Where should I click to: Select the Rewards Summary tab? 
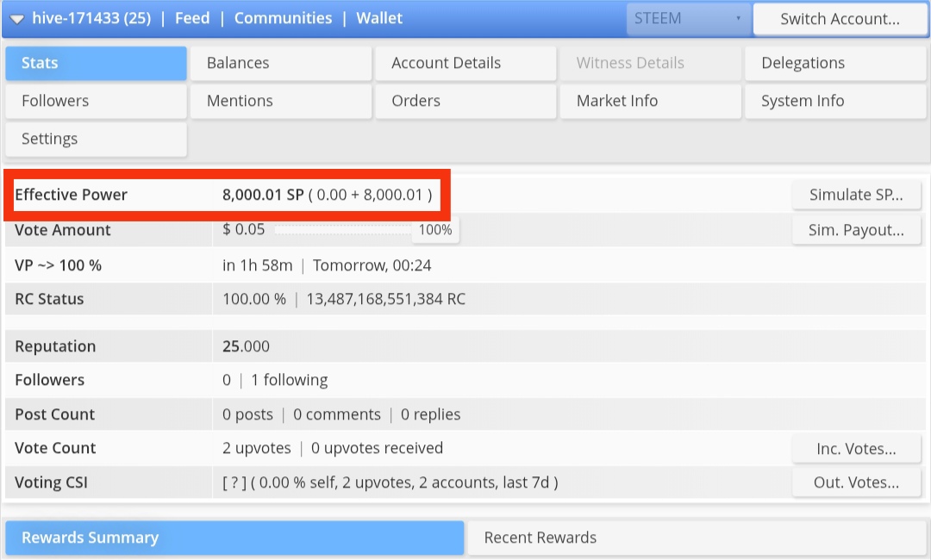(x=234, y=538)
